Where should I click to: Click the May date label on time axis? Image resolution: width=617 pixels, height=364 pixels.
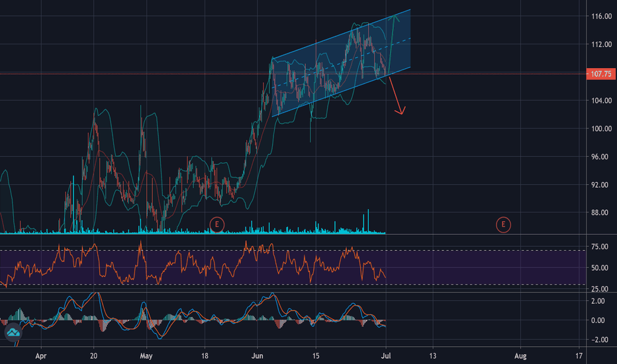(146, 356)
